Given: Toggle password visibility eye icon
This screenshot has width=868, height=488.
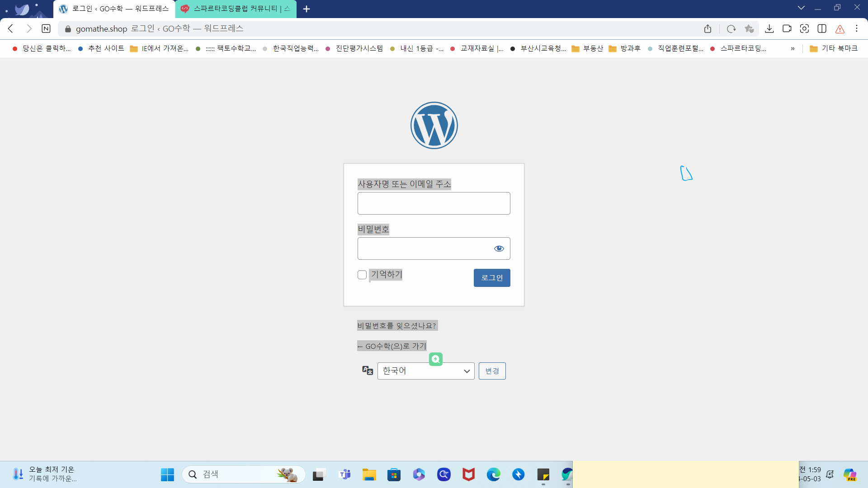Looking at the screenshot, I should coord(499,249).
